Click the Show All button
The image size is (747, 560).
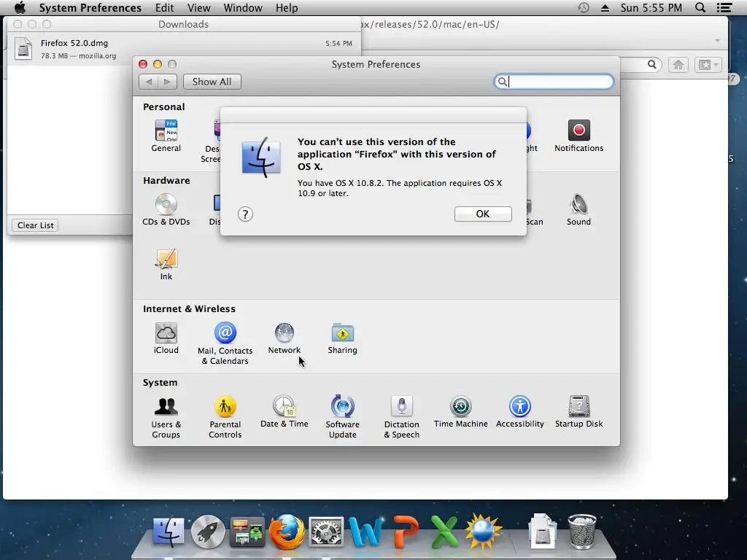coord(212,82)
